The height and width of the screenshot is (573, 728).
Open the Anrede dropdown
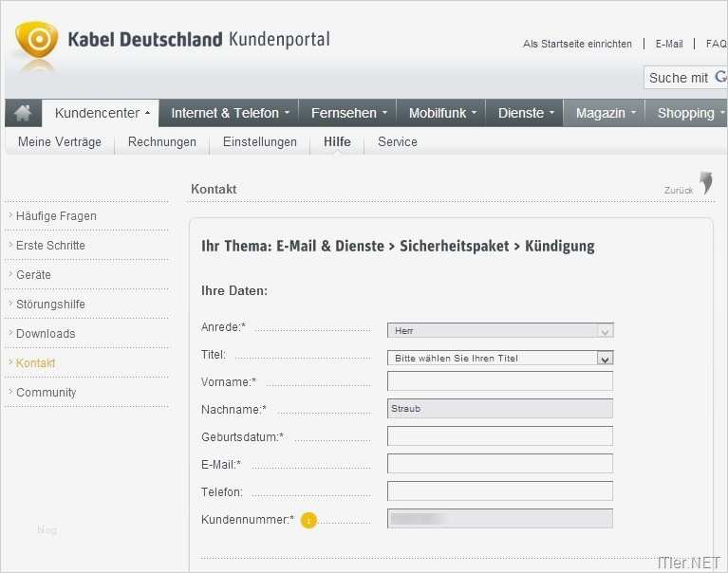[605, 331]
